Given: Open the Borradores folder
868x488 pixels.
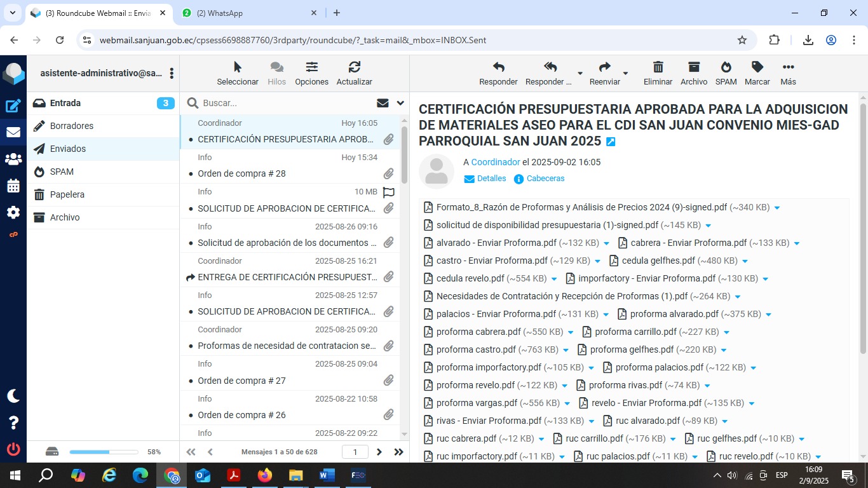Looking at the screenshot, I should pos(72,126).
